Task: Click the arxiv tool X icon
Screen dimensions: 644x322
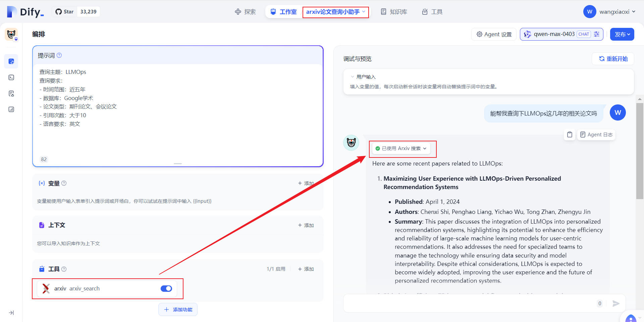Action: [46, 288]
